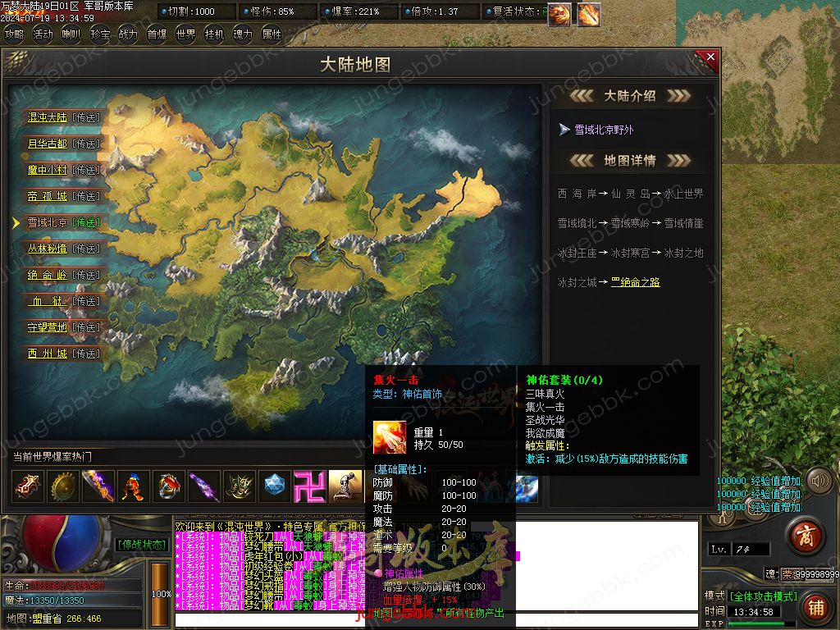The image size is (840, 630).
Task: Click the blue crystal gem drop icon
Action: tap(275, 486)
